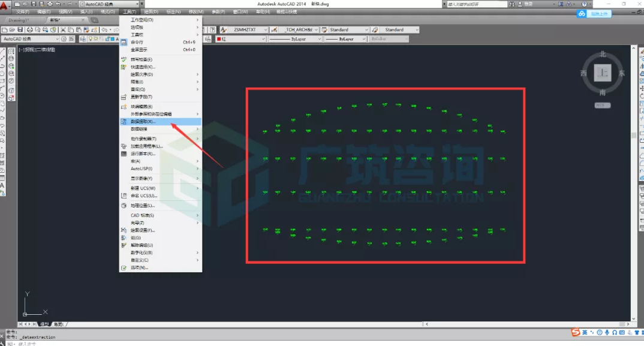Viewport: 644px width, 346px height.
Task: Choose 更新字段(T) from menu
Action: (x=161, y=97)
